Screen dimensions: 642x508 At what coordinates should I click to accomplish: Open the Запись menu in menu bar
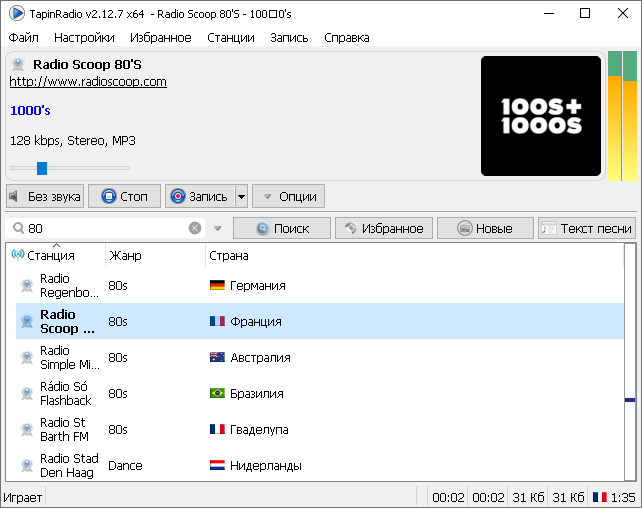coord(289,38)
